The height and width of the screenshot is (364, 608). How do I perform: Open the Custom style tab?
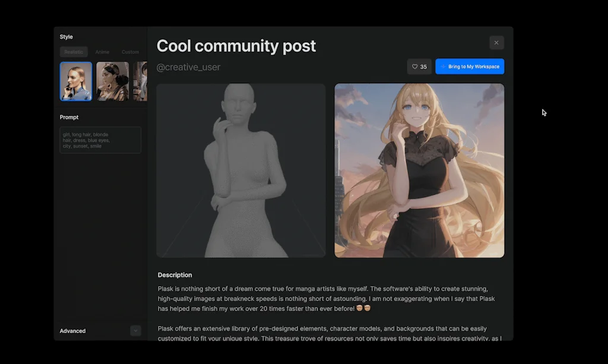130,52
